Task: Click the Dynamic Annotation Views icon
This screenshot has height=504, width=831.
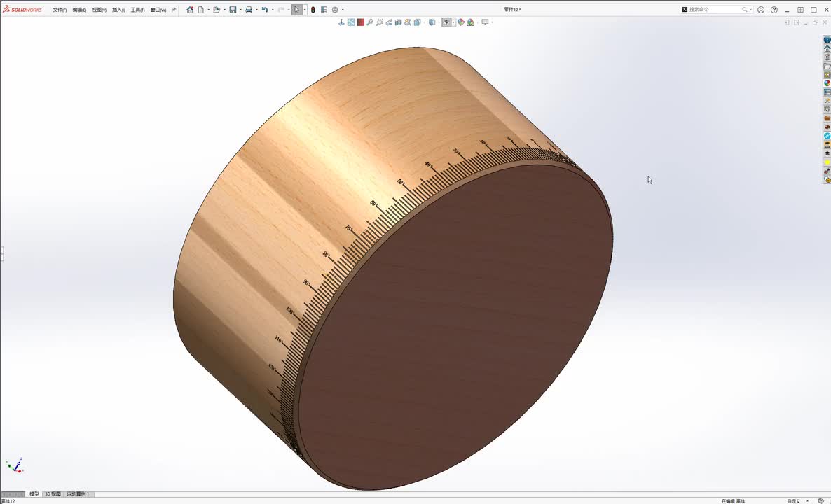Action: (408, 22)
